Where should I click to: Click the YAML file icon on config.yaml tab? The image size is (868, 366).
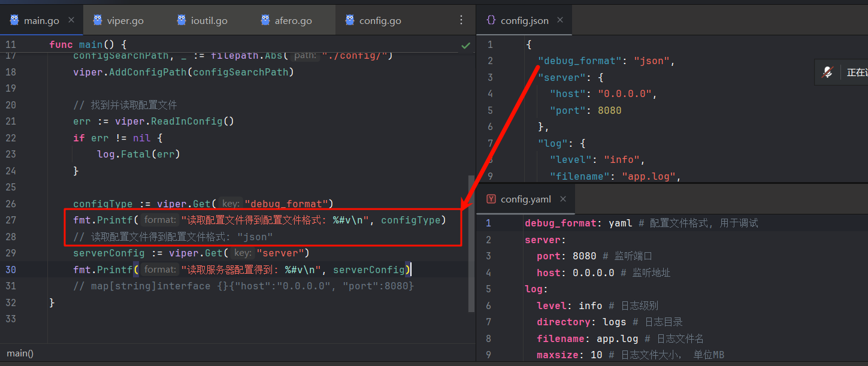coord(491,199)
